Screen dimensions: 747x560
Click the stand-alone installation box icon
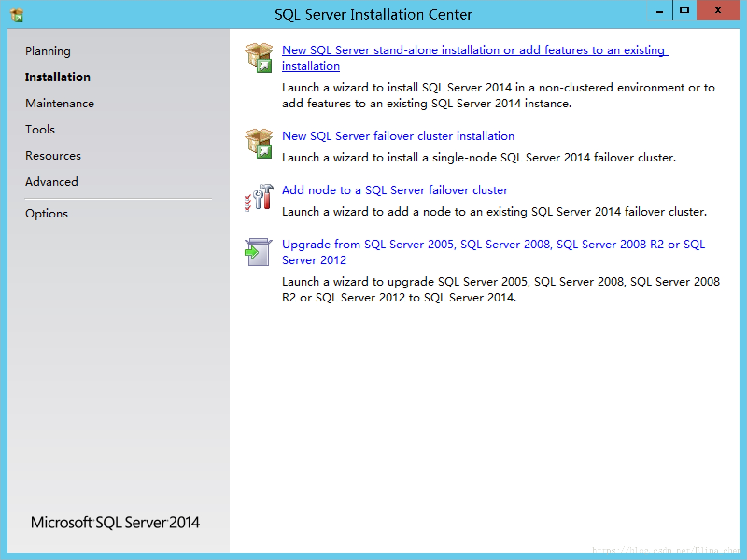tap(259, 58)
